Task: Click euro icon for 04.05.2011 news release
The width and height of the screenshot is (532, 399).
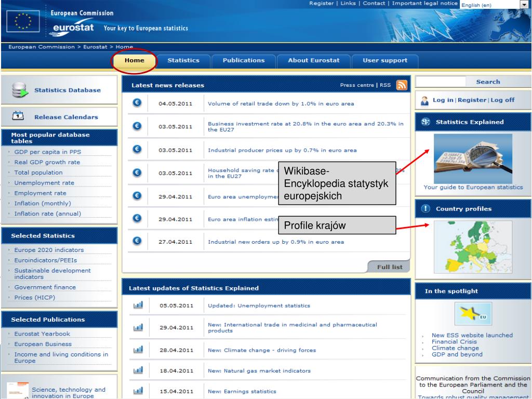Action: [137, 102]
